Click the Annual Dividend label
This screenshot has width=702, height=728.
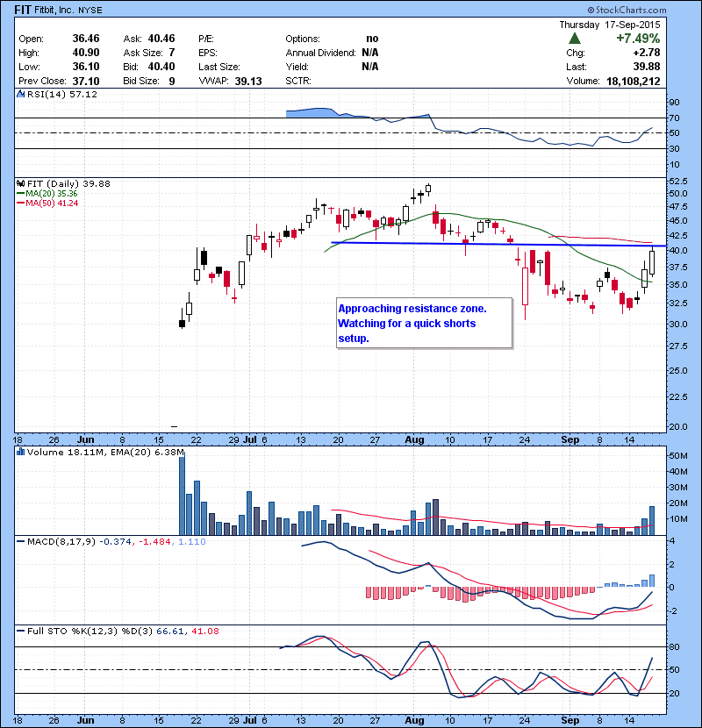coord(320,53)
